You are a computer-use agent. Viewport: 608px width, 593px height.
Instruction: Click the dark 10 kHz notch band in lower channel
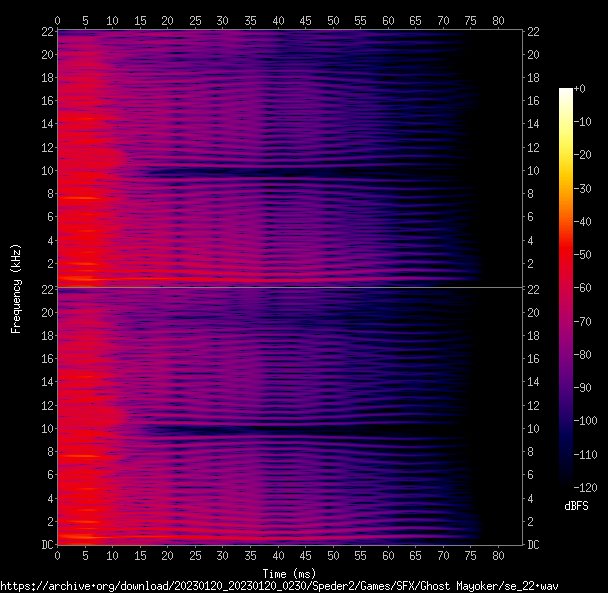(x=300, y=431)
